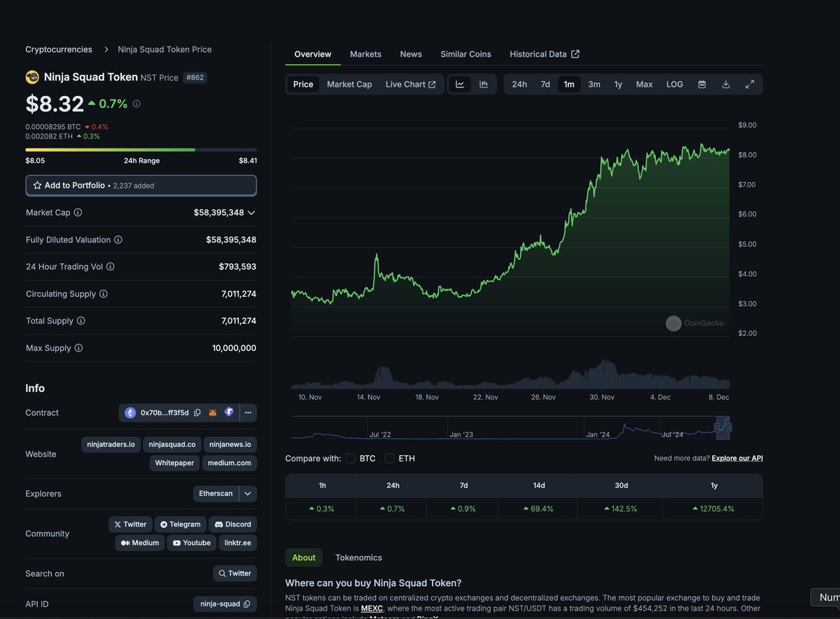Image resolution: width=840 pixels, height=619 pixels.
Task: Switch to the Tokenomics tab
Action: (358, 557)
